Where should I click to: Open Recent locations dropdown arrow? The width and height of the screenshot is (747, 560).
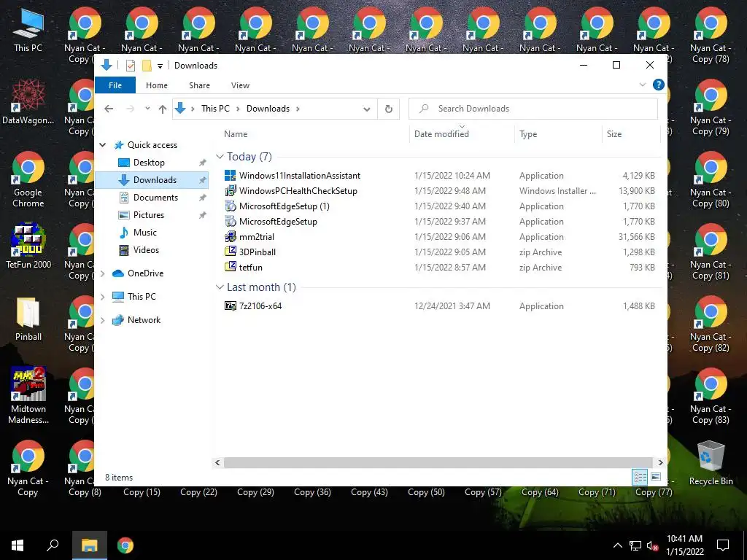pyautogui.click(x=147, y=109)
